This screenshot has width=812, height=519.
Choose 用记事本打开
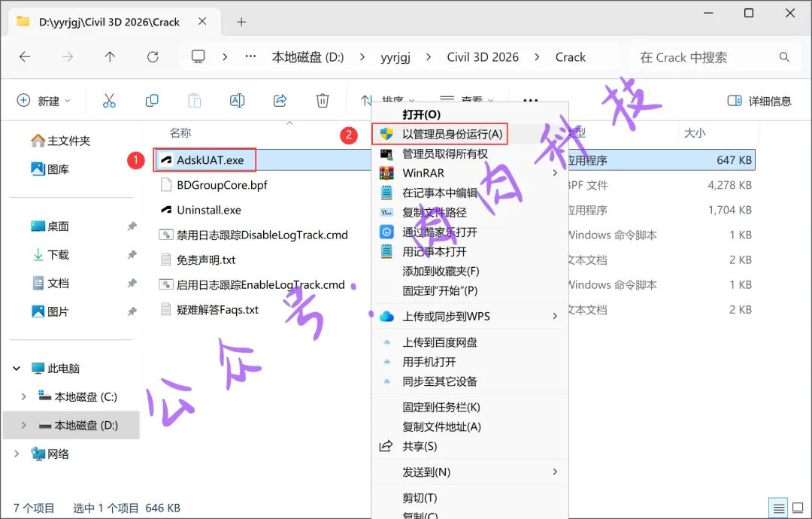tap(435, 252)
